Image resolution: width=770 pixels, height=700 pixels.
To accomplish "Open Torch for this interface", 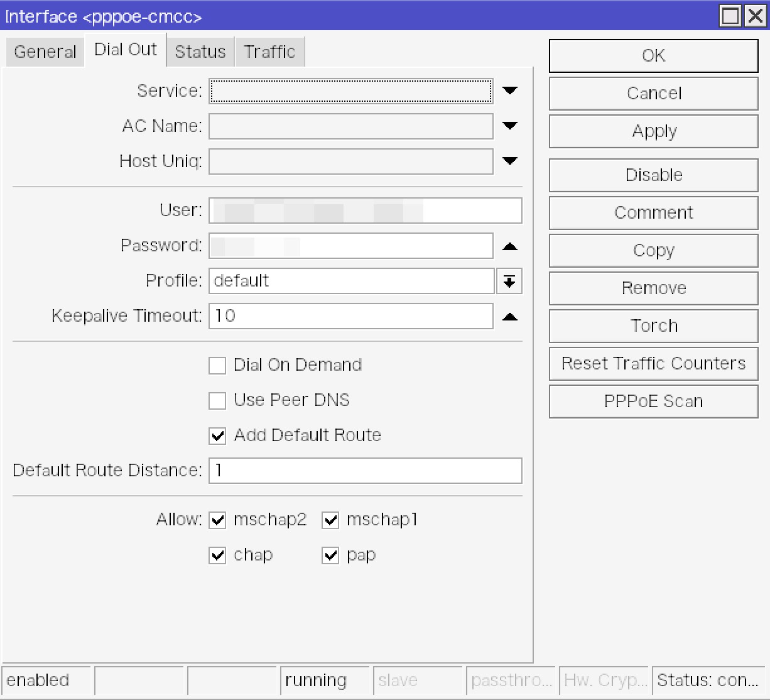I will 653,326.
